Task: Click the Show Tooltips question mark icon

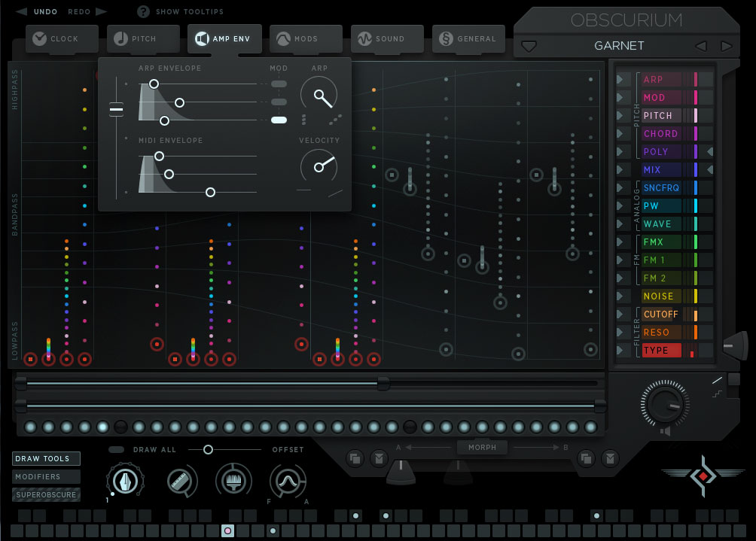Action: (143, 11)
